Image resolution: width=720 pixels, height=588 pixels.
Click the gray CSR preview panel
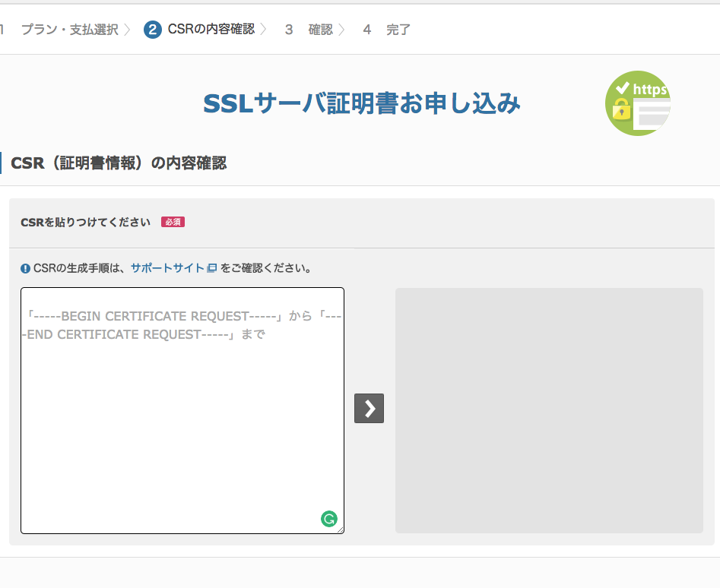tap(548, 409)
